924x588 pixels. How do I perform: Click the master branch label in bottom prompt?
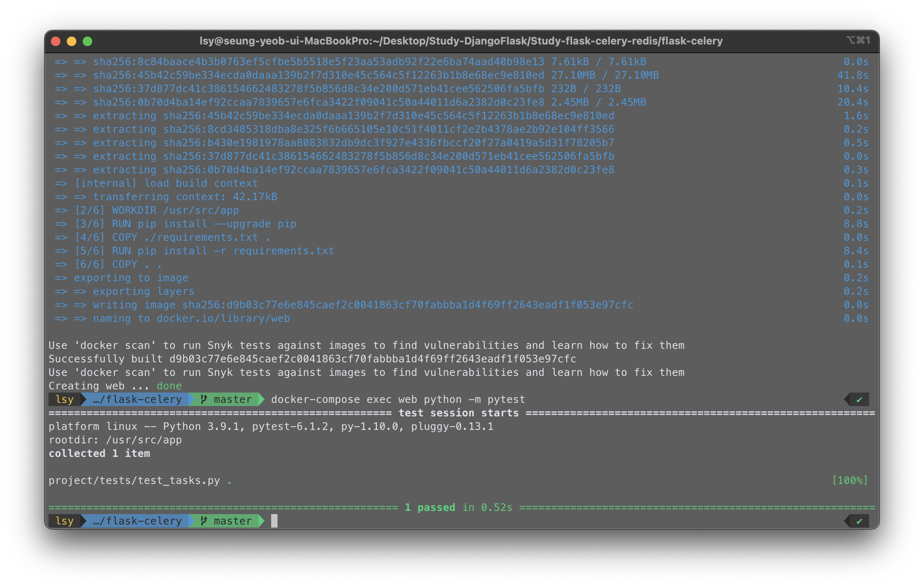click(232, 521)
